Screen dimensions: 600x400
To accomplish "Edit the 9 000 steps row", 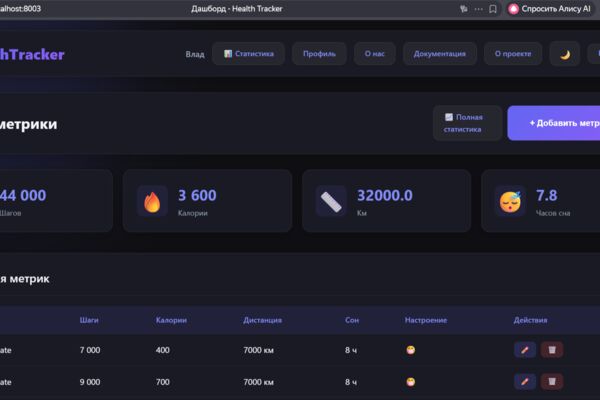I will [x=525, y=382].
